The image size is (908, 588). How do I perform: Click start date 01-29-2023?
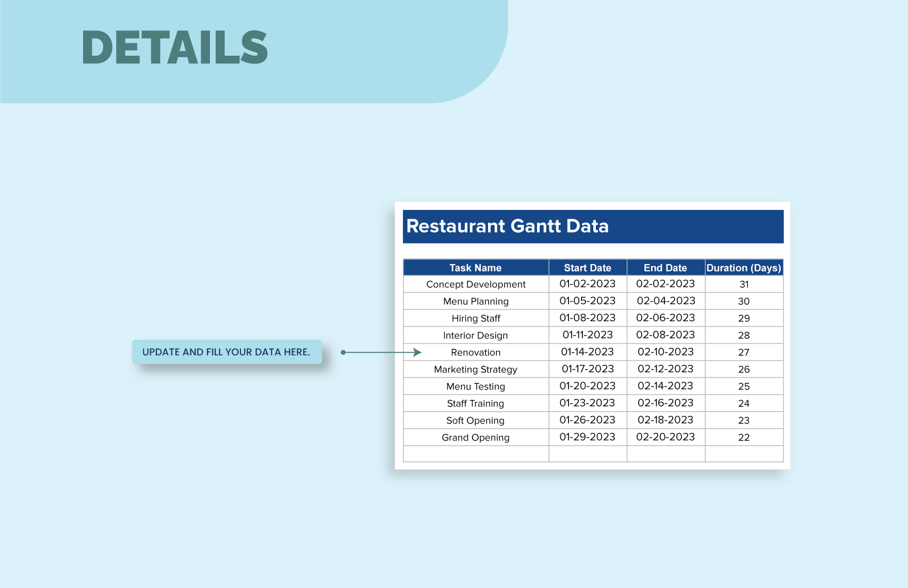[x=588, y=437]
